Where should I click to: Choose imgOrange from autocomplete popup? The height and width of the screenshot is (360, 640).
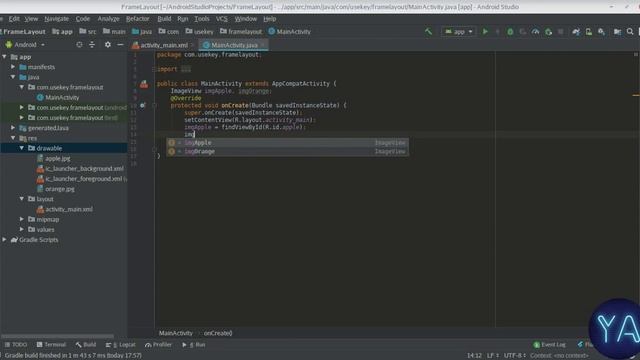287,151
